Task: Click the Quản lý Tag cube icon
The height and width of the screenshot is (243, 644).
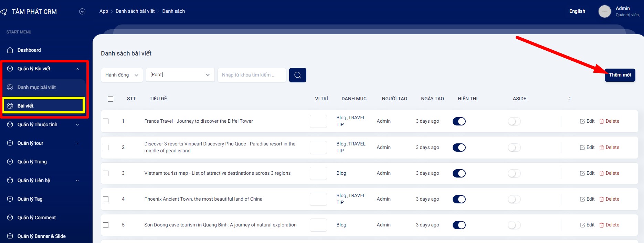Action: coord(10,199)
